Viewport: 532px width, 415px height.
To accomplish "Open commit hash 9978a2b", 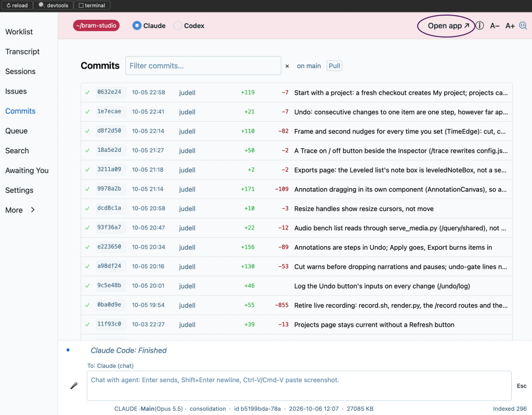I will (x=109, y=189).
